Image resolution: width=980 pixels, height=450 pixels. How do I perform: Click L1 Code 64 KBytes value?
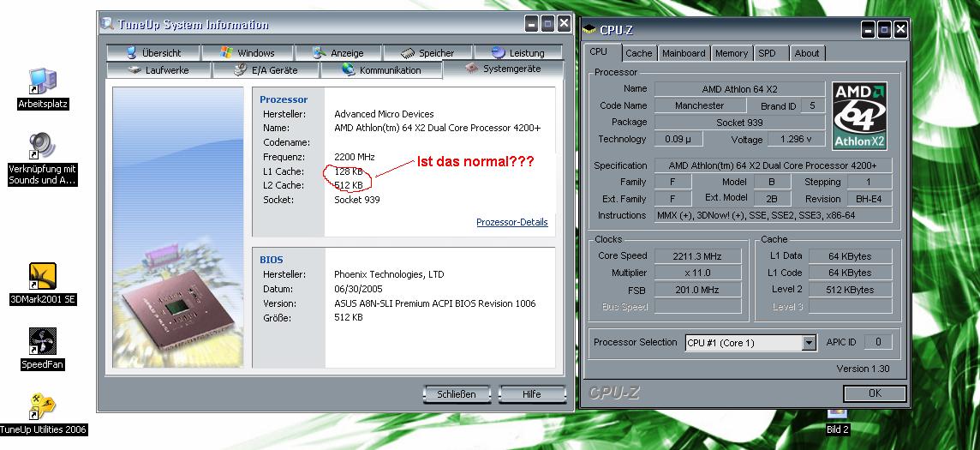pyautogui.click(x=850, y=273)
